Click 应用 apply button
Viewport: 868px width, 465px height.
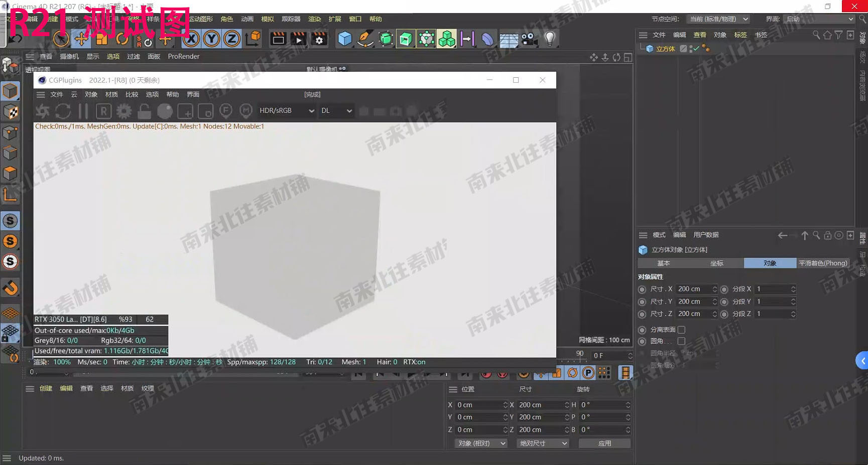pyautogui.click(x=604, y=443)
